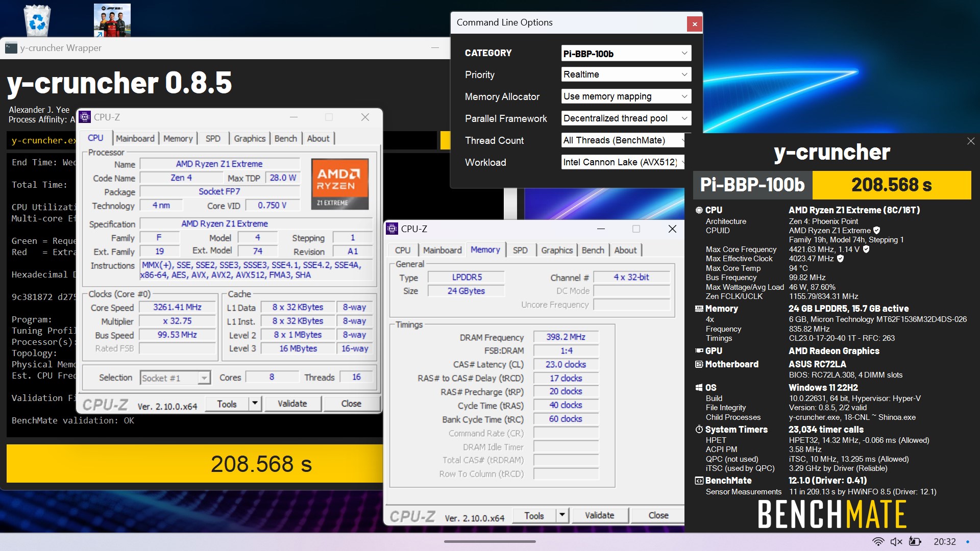Click the notification dot in the taskbar
Viewport: 980px width, 551px height.
[967, 542]
